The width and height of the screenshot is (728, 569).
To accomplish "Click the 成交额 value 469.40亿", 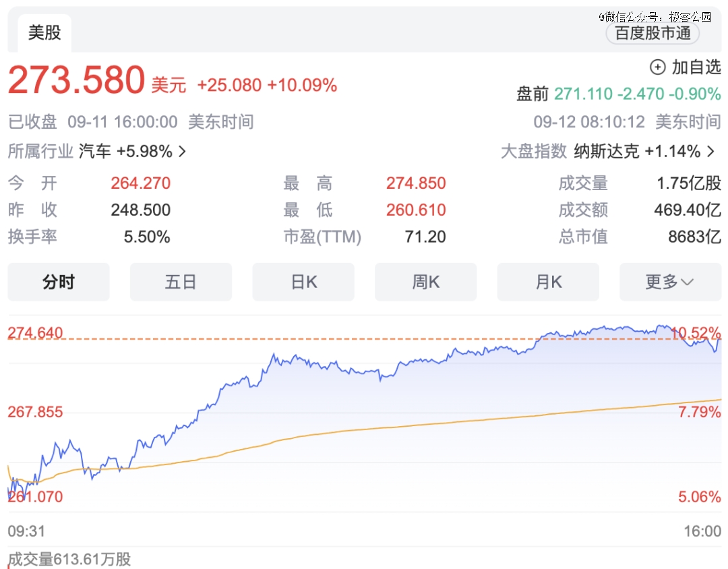I will pyautogui.click(x=688, y=210).
